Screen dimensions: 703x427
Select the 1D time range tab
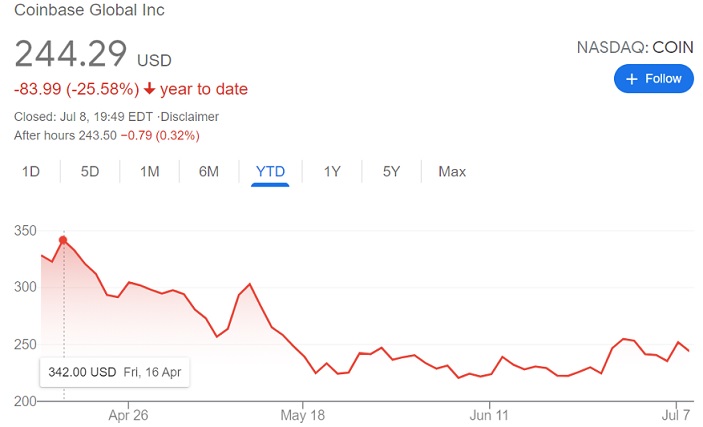click(x=31, y=171)
